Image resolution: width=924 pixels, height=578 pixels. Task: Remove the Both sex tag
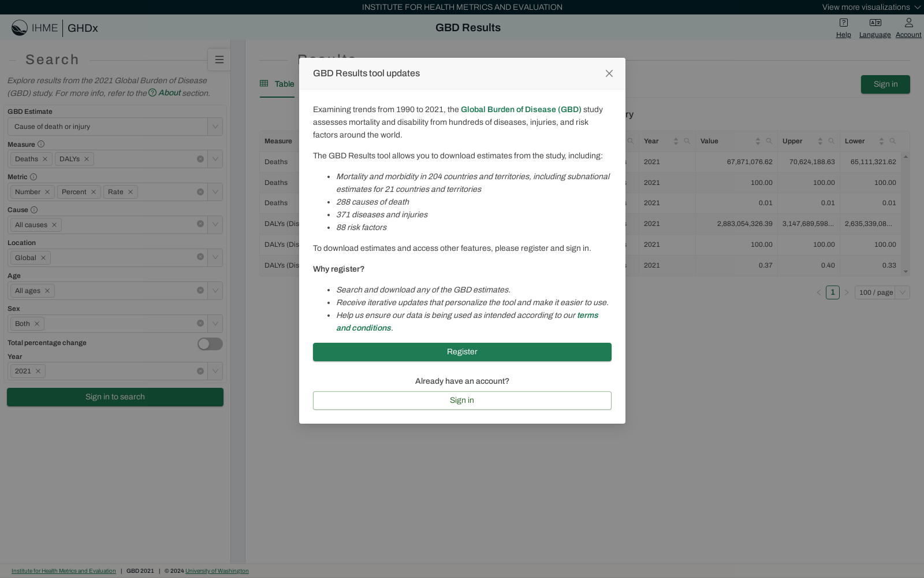37,324
